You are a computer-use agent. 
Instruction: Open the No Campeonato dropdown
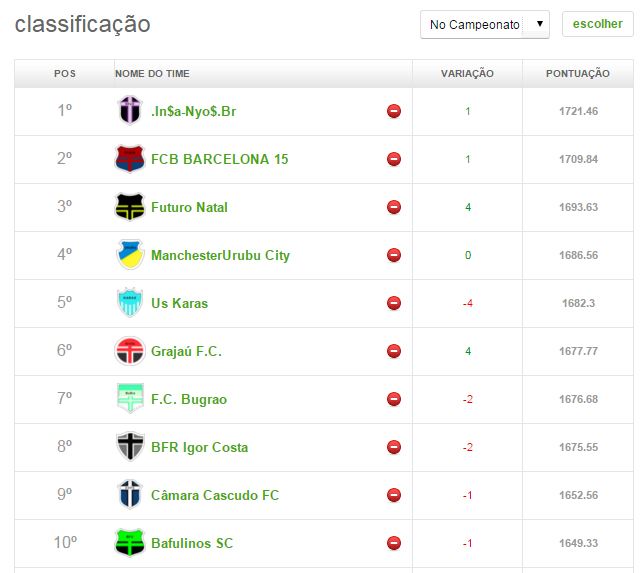(484, 24)
